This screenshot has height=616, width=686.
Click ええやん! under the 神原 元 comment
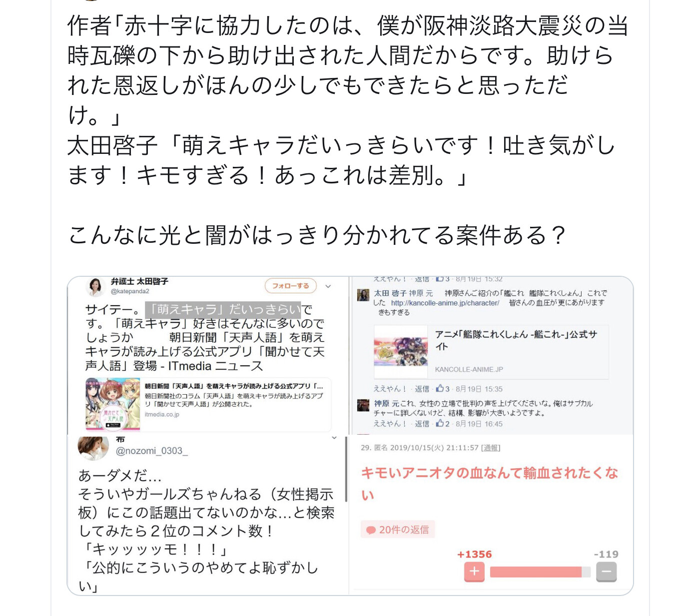pos(390,424)
